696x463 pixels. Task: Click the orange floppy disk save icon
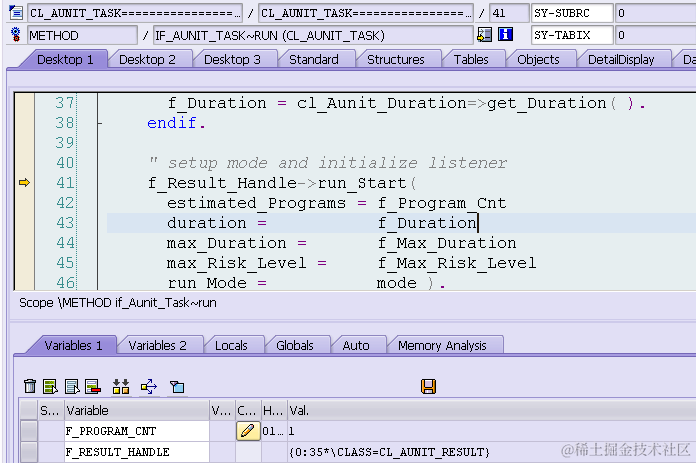428,386
